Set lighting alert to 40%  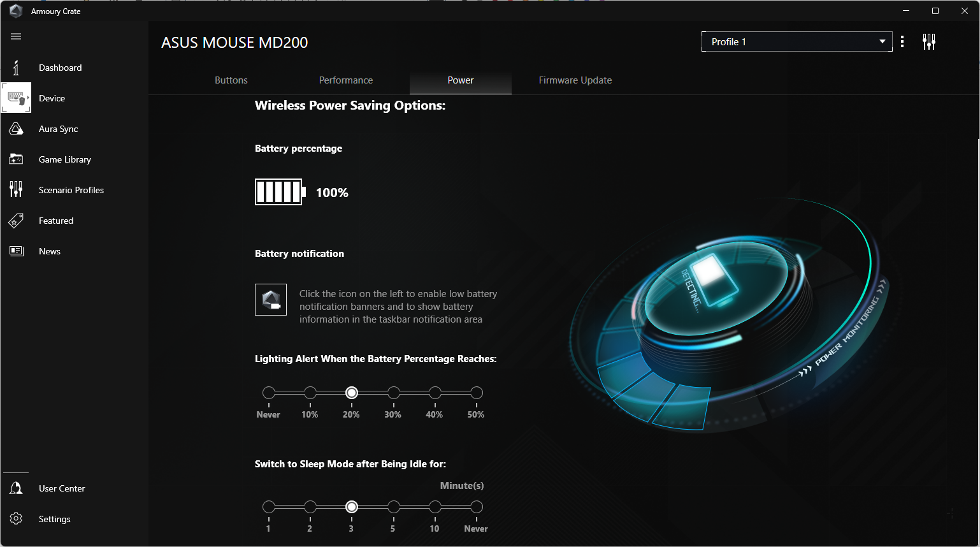pos(435,393)
